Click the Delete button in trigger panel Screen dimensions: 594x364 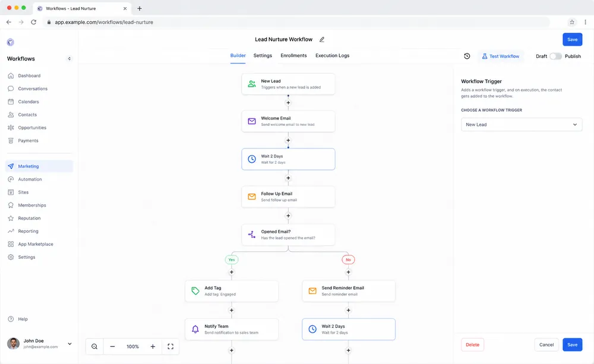point(472,344)
